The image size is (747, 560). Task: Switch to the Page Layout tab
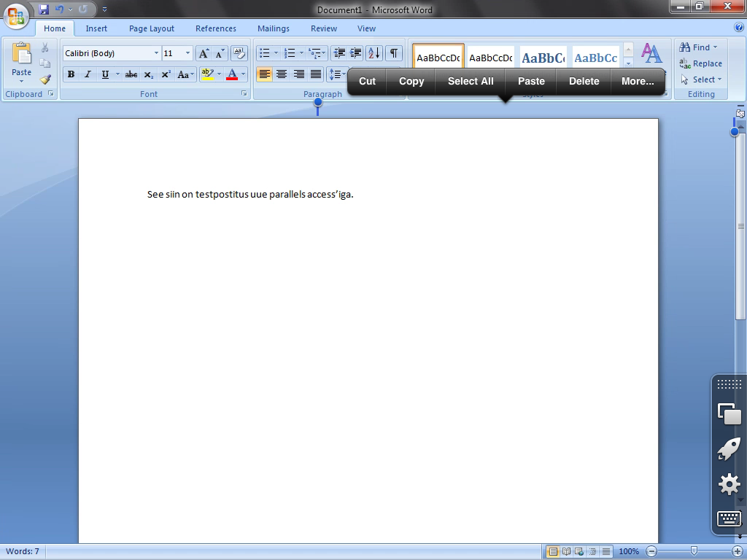152,28
